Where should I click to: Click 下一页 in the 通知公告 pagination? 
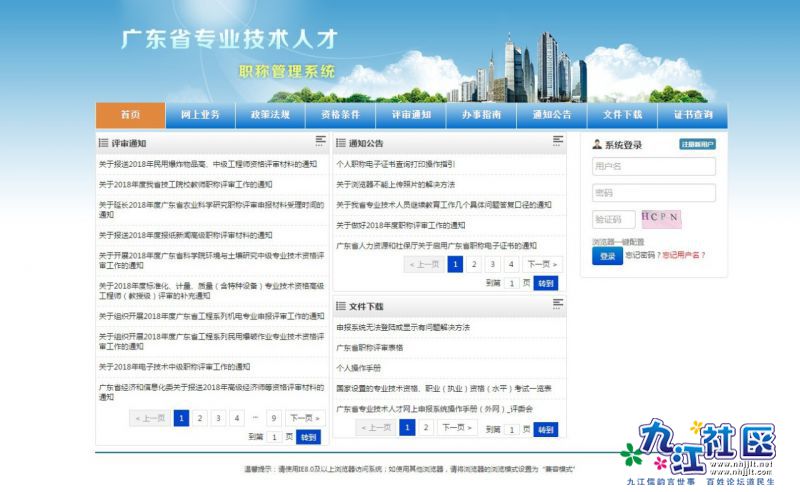(541, 264)
